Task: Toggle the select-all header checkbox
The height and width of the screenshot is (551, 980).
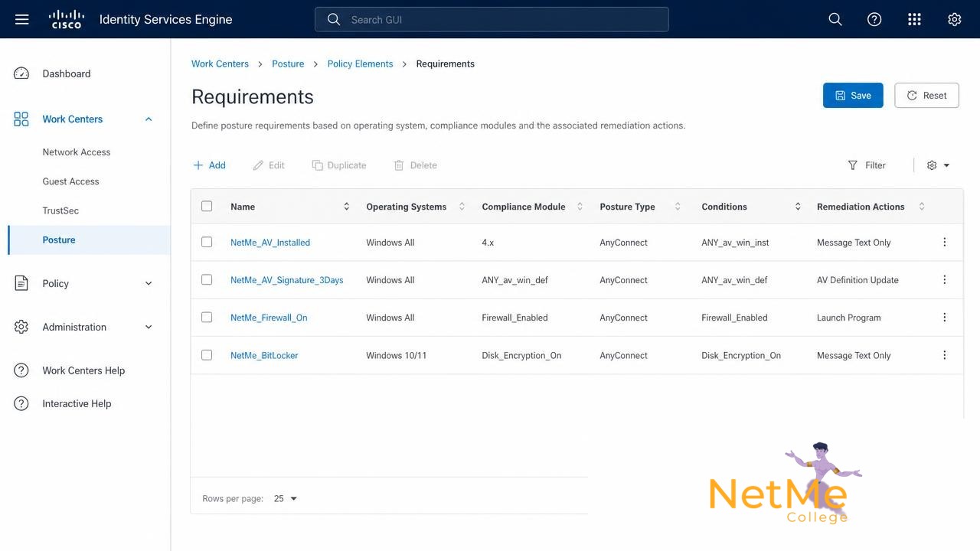Action: click(207, 206)
